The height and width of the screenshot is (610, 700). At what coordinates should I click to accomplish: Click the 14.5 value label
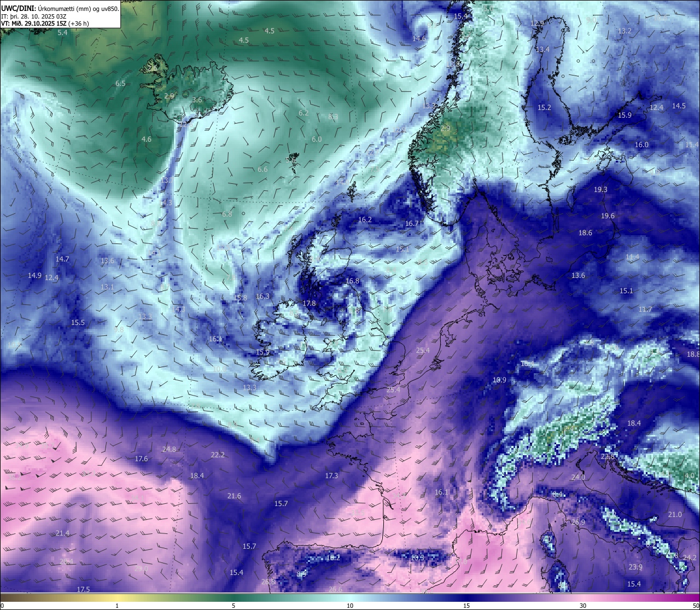click(x=679, y=106)
